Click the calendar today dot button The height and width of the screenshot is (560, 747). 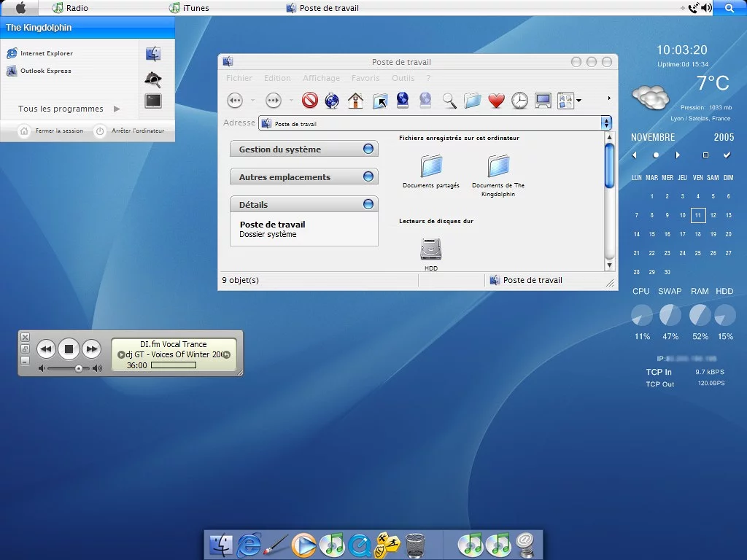coord(656,155)
